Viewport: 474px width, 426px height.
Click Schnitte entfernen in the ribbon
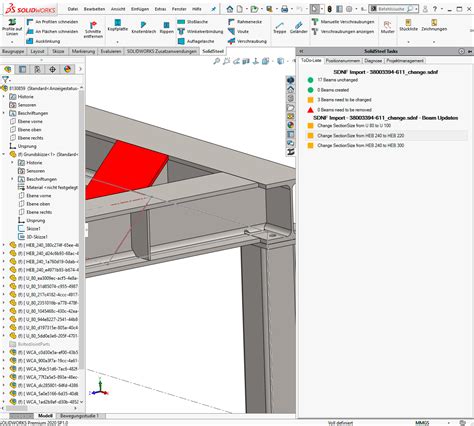[93, 29]
